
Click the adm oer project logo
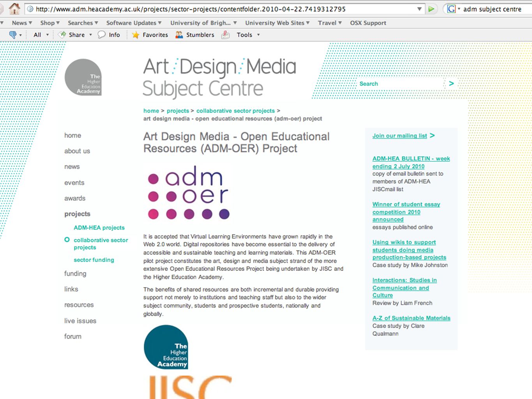click(189, 193)
